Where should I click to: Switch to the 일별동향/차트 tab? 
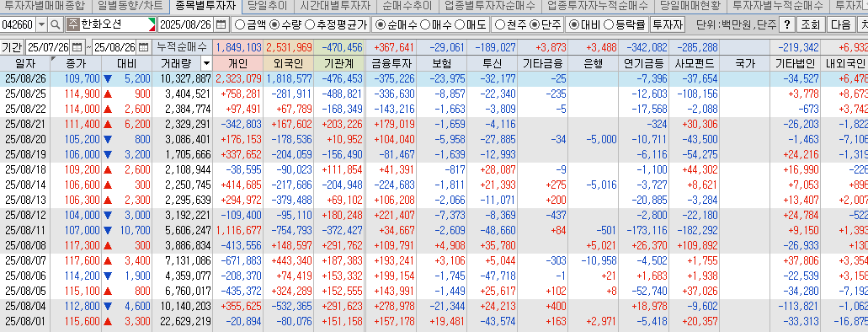pyautogui.click(x=130, y=7)
